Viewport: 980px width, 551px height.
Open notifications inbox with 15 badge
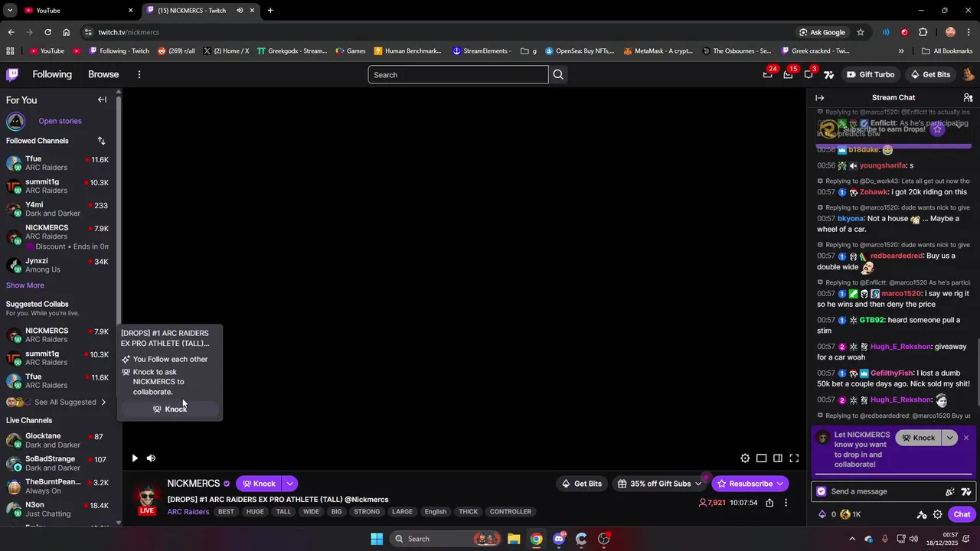[788, 74]
